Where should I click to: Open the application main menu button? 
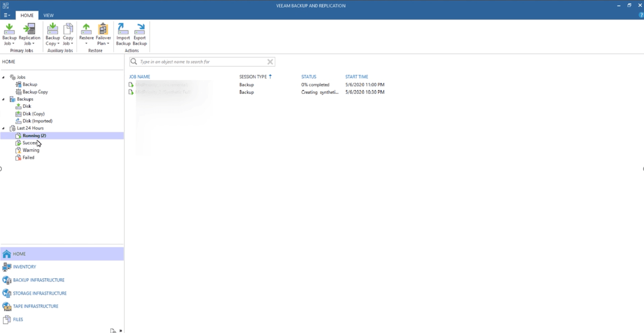click(x=7, y=15)
